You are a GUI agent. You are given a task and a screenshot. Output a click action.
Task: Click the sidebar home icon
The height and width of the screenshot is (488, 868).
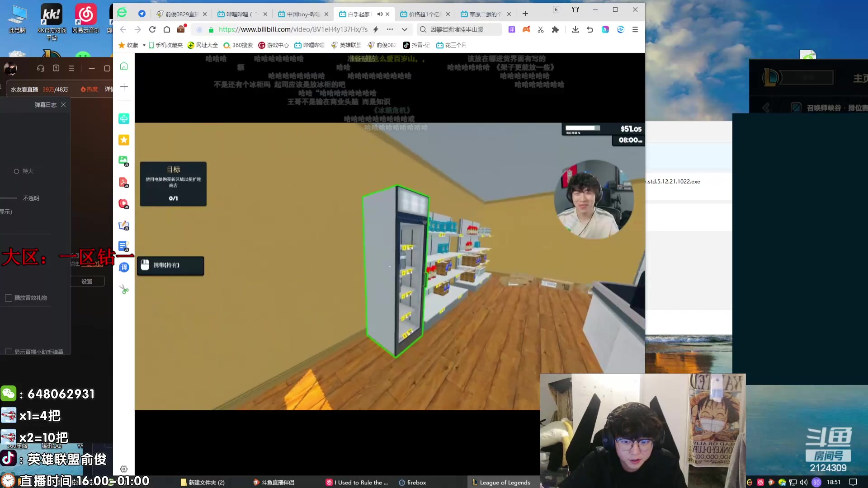point(124,66)
